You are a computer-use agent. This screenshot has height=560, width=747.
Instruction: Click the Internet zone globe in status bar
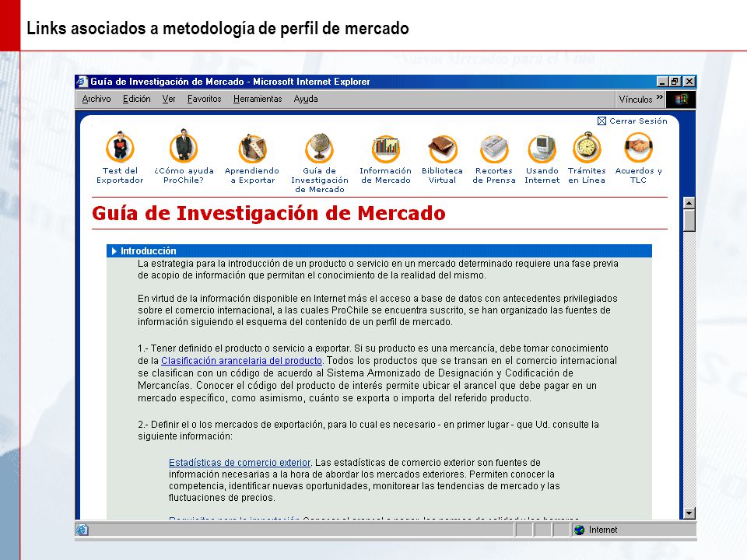coord(579,530)
